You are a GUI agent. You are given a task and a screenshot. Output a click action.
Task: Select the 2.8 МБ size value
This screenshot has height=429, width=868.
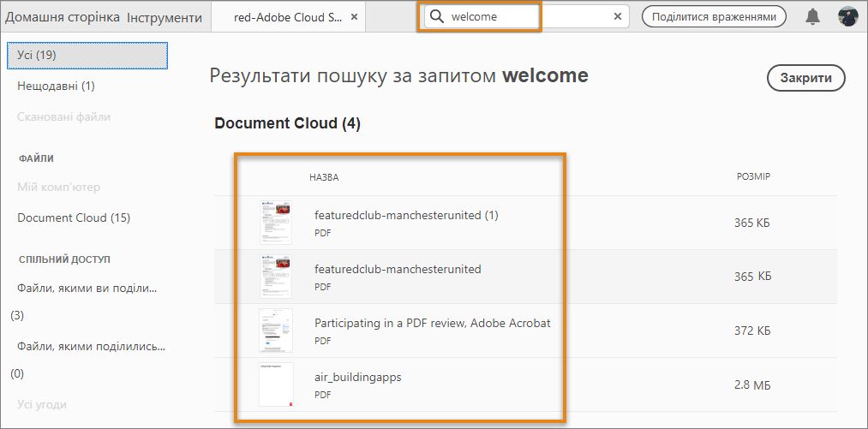point(753,385)
